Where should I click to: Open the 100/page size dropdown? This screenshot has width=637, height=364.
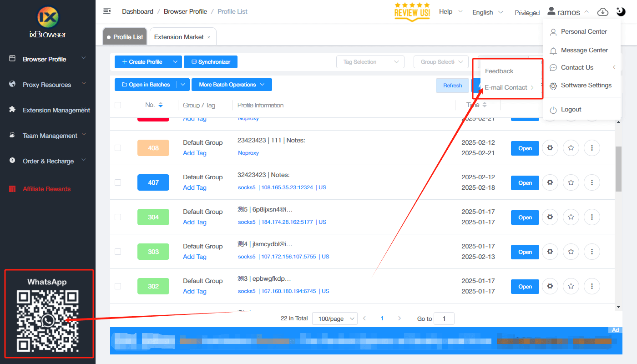point(334,318)
